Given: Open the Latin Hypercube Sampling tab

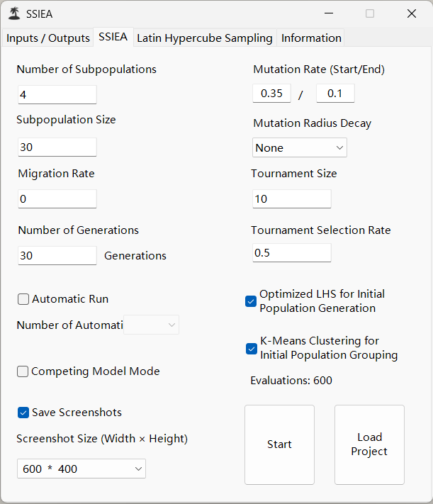Looking at the screenshot, I should pos(205,38).
